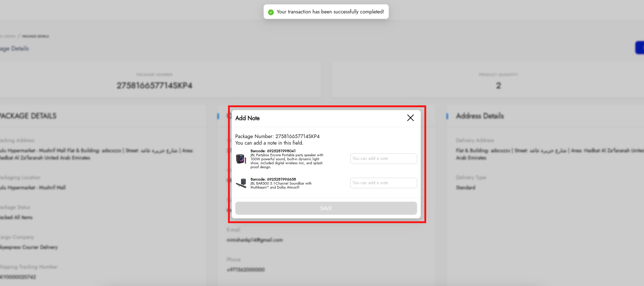The image size is (644, 286).
Task: Click the JBL Partybox speaker thumbnail
Action: 241,159
